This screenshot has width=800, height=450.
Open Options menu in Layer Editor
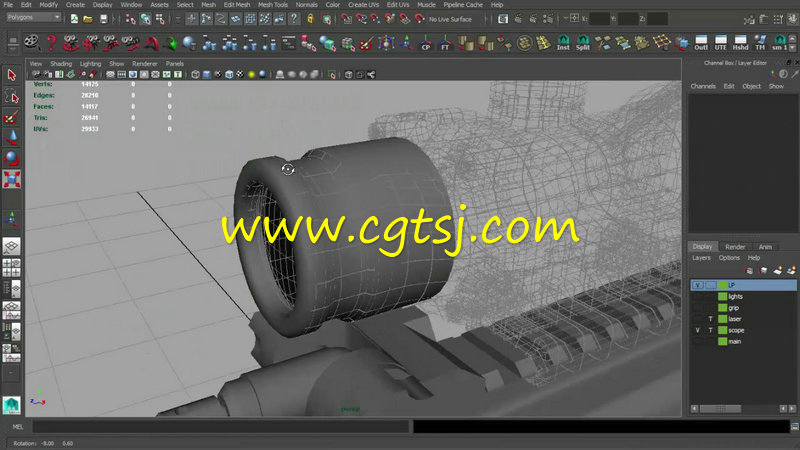tap(729, 258)
